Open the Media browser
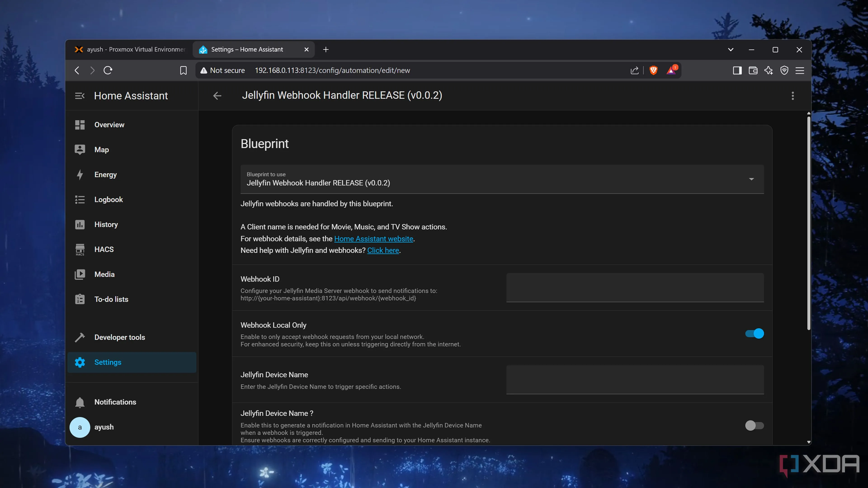868x488 pixels. [132, 274]
